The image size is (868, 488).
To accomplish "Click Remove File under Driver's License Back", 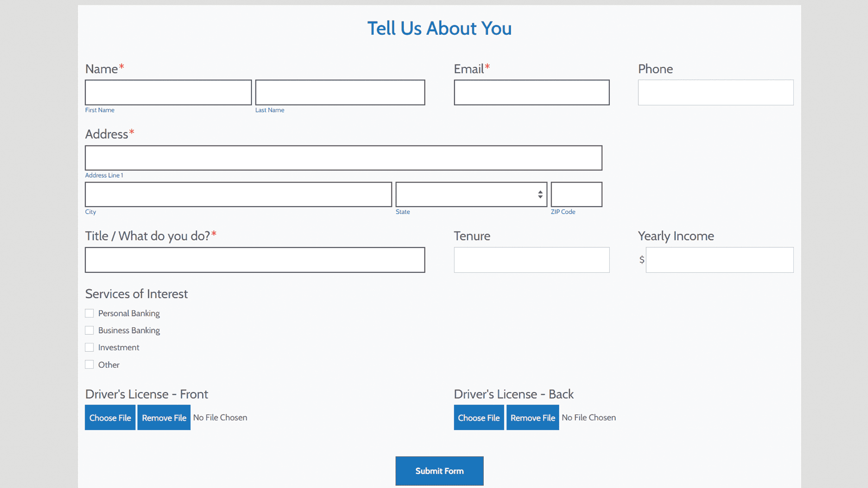I will (532, 417).
